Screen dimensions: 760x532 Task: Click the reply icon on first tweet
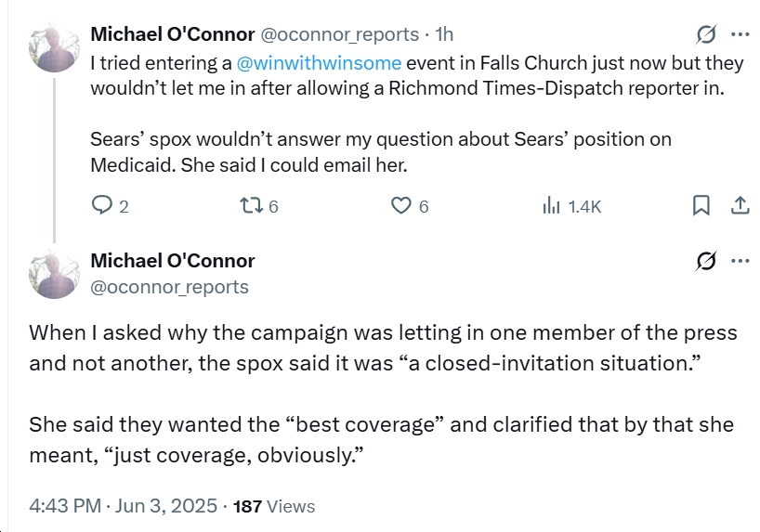coord(102,205)
